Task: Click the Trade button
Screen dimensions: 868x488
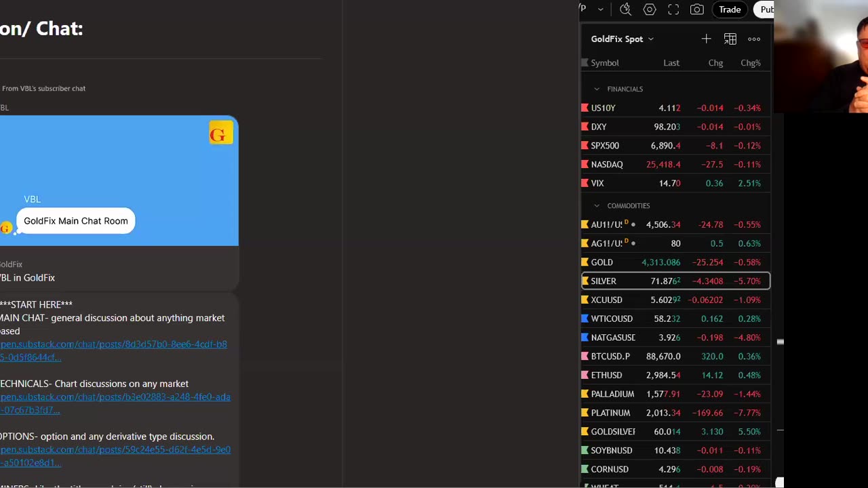Action: click(730, 9)
